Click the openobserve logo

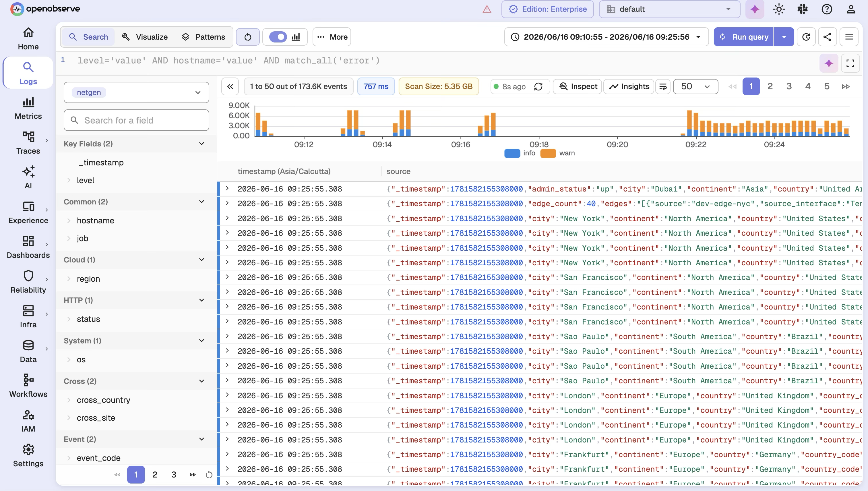click(x=45, y=9)
